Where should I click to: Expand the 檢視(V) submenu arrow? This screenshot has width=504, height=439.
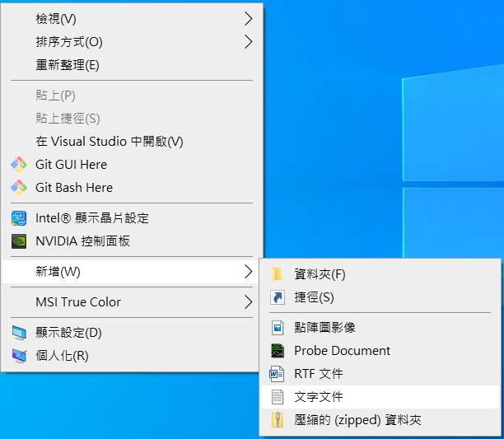tap(248, 19)
